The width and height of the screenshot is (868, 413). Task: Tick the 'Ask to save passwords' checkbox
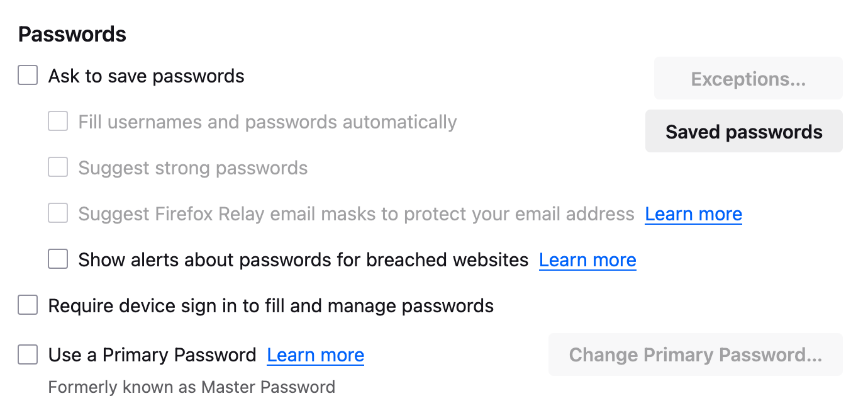pos(28,76)
